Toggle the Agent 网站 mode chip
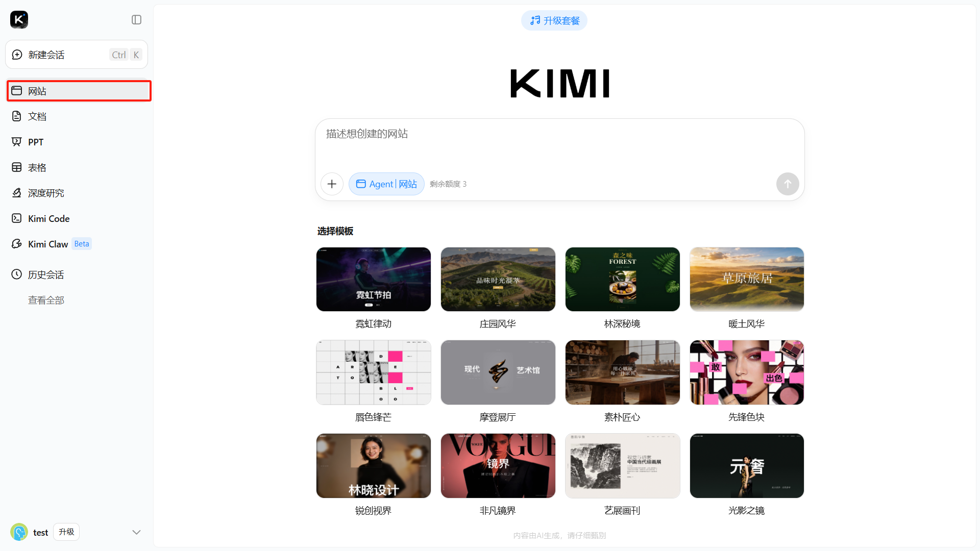Image resolution: width=980 pixels, height=551 pixels. 386,184
